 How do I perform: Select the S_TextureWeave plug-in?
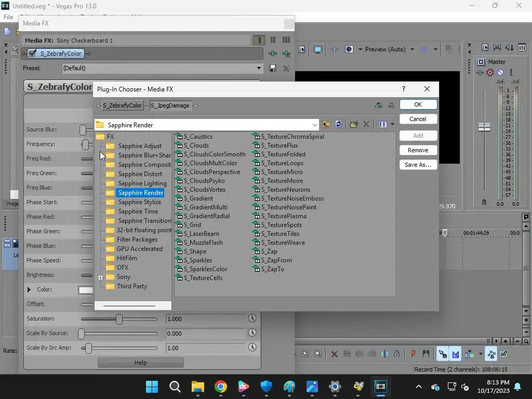pyautogui.click(x=283, y=243)
